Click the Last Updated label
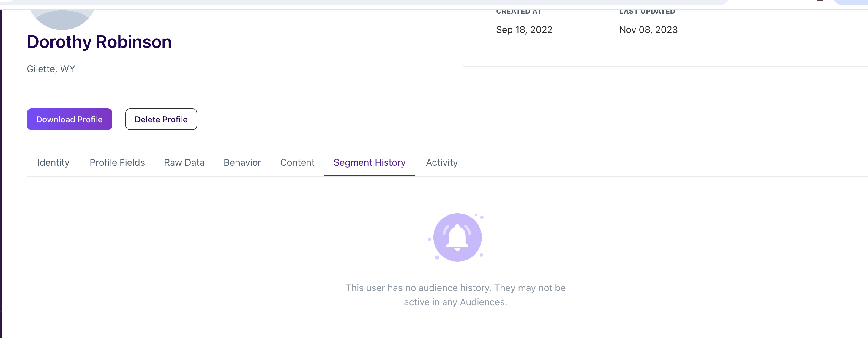868x338 pixels. (647, 12)
